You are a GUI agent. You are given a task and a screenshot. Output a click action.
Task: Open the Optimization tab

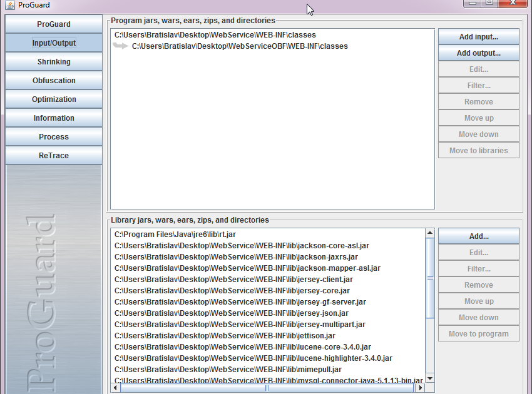(54, 99)
